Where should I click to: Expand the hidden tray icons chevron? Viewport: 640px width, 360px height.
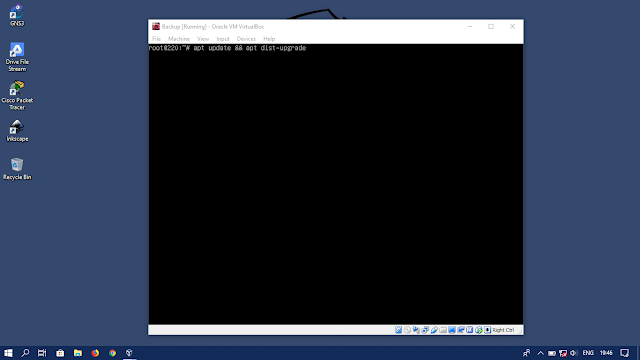pyautogui.click(x=540, y=353)
